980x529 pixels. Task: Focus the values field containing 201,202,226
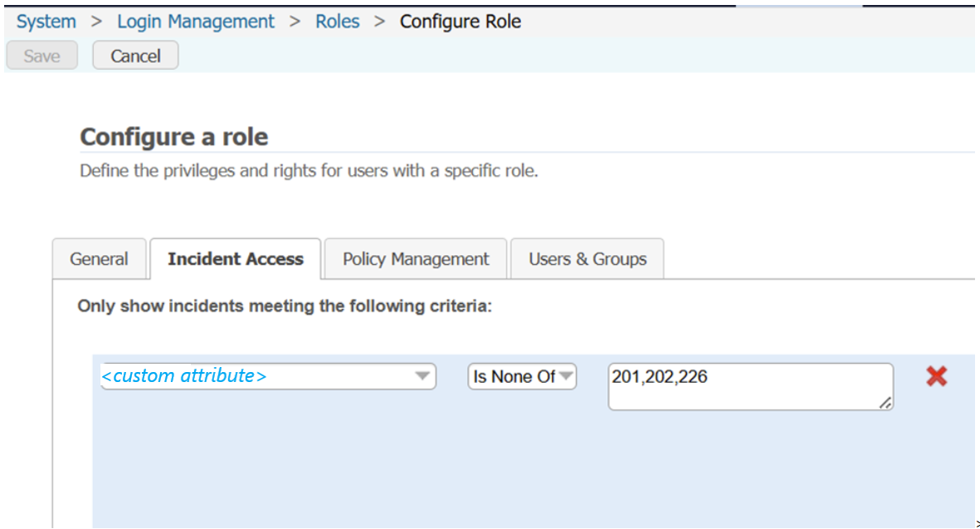749,385
